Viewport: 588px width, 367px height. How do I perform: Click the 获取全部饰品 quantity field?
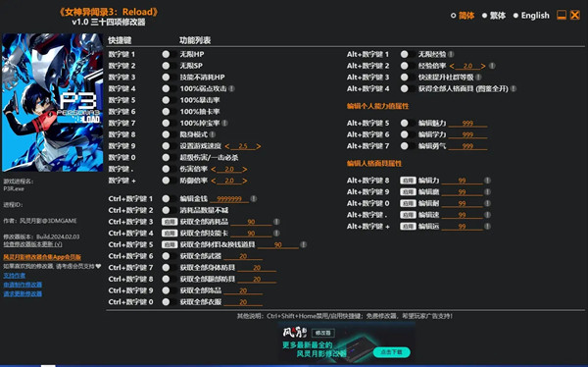(x=243, y=290)
